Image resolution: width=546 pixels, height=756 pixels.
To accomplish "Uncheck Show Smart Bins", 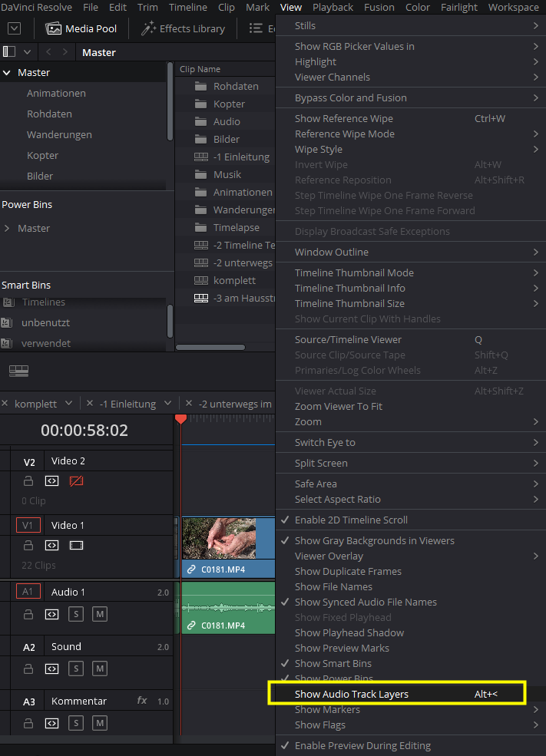I will (x=411, y=664).
